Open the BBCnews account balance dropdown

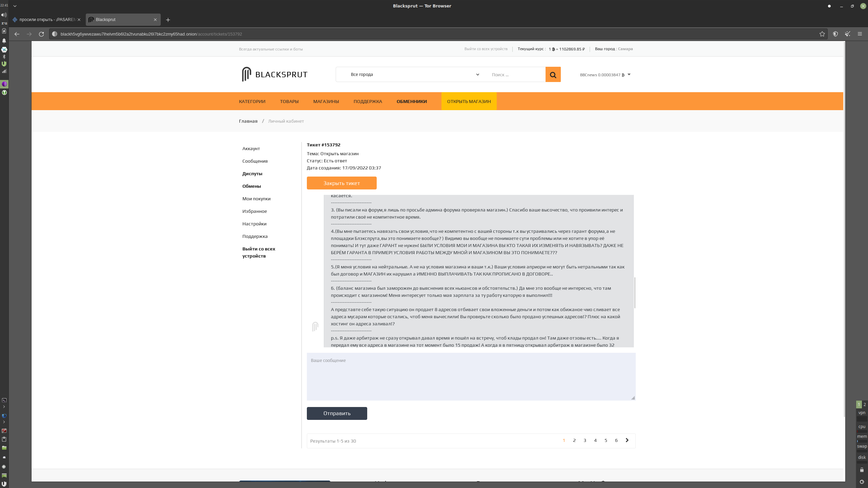pyautogui.click(x=605, y=75)
